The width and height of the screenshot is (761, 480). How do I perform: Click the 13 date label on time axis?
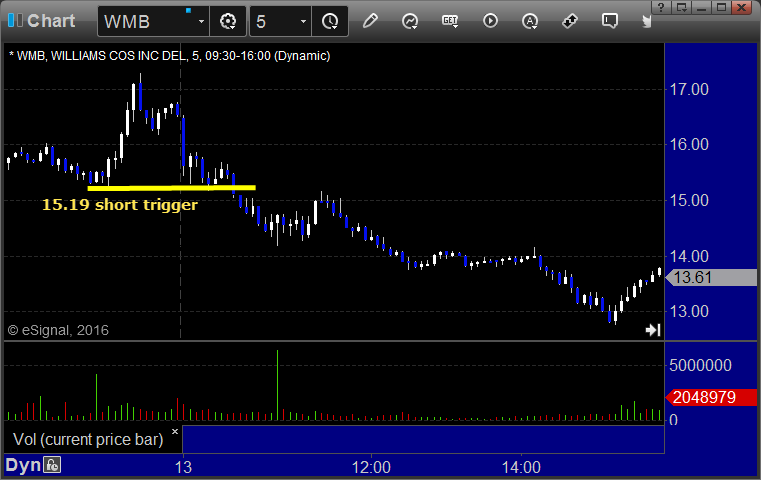point(183,467)
